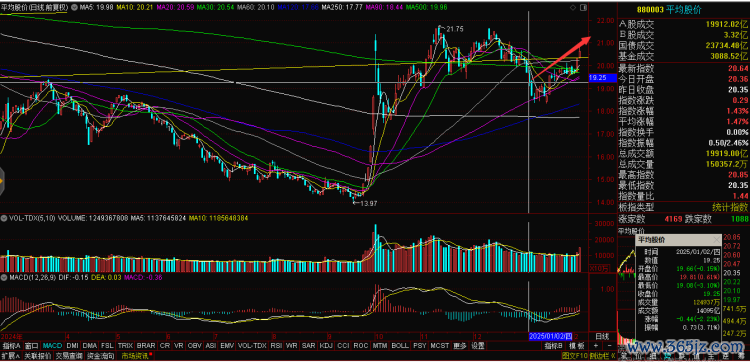750x362 pixels.
Task: Click the square panel icon atop chart
Action: coord(583,8)
